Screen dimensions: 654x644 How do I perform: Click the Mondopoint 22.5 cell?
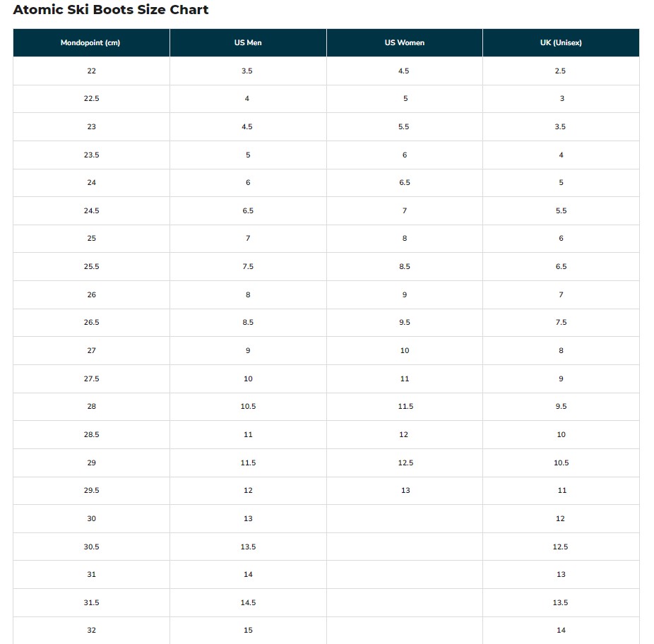[91, 99]
